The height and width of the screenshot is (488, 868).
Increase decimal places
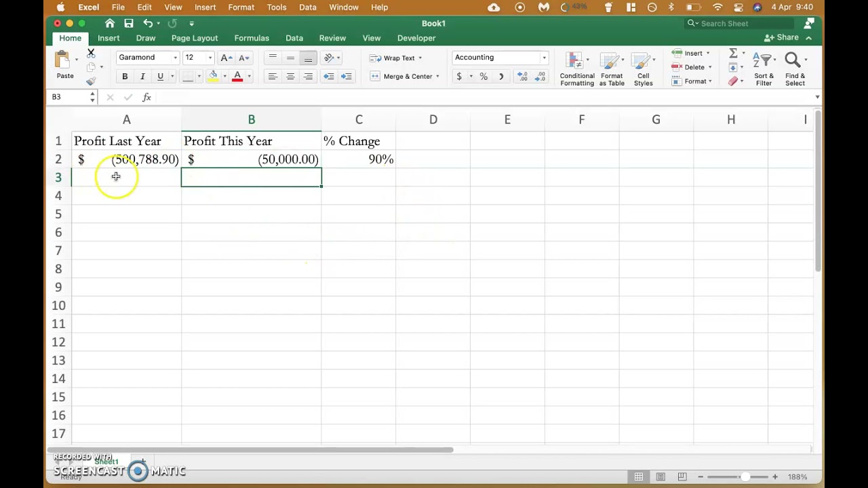coord(522,77)
